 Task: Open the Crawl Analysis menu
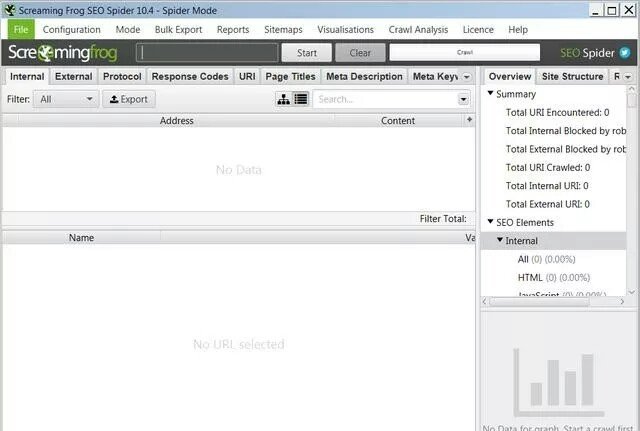(420, 30)
